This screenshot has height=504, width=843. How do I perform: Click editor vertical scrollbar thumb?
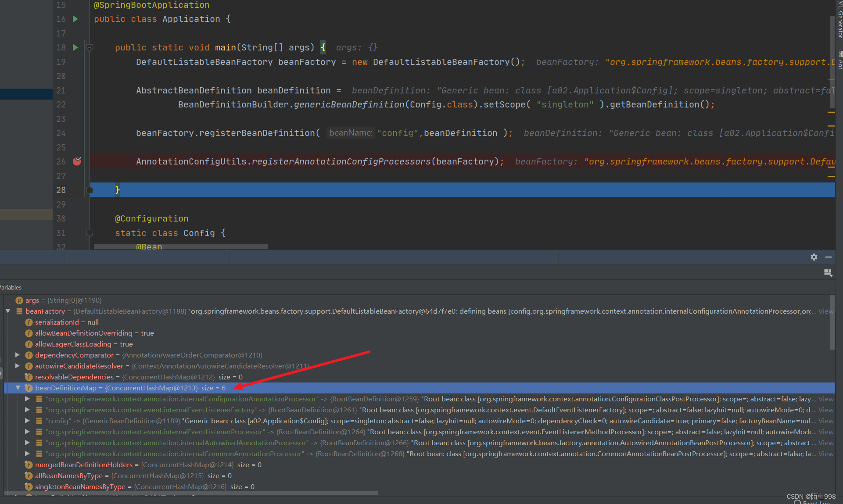[832, 62]
